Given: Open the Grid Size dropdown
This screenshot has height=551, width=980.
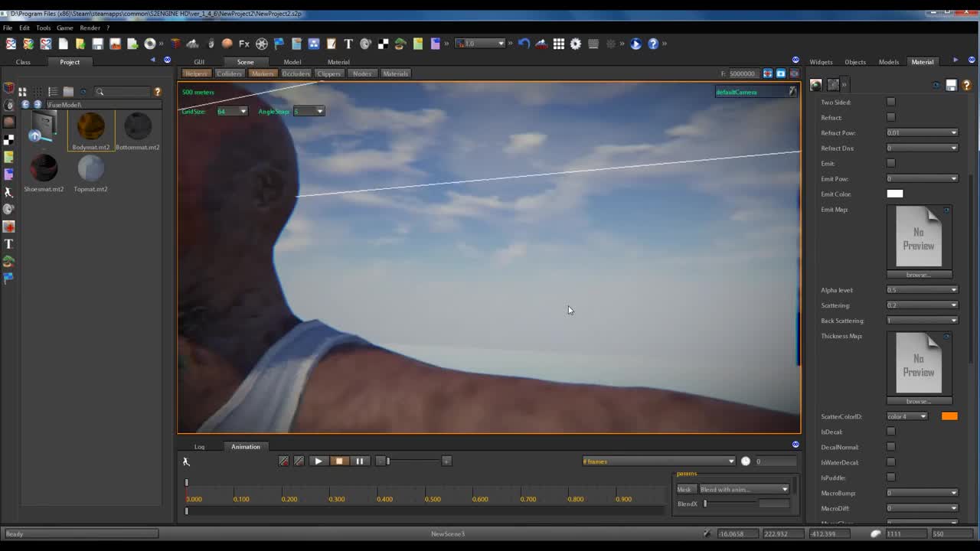Looking at the screenshot, I should [x=231, y=110].
